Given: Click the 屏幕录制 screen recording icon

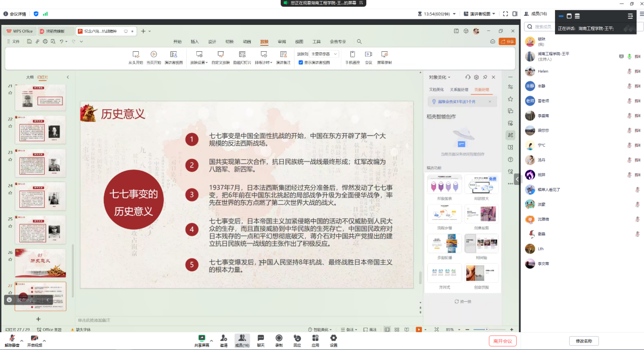Looking at the screenshot, I should 384,54.
